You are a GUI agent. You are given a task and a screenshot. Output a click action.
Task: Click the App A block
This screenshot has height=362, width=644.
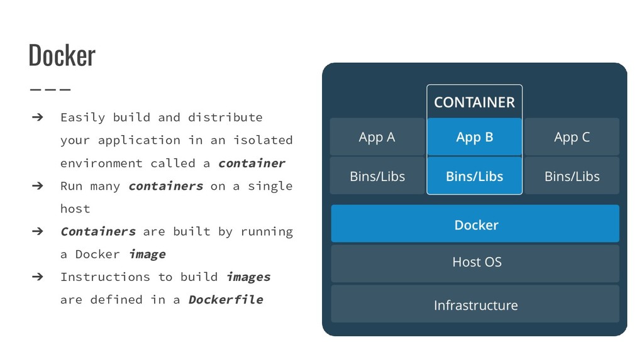[377, 136]
